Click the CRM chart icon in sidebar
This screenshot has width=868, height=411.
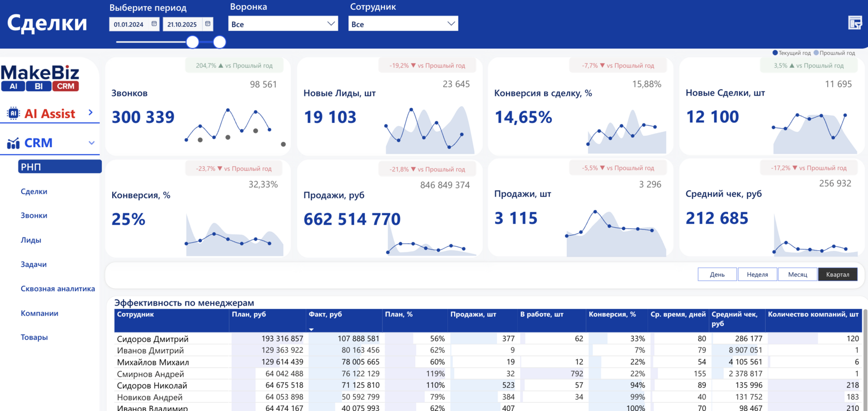point(13,143)
